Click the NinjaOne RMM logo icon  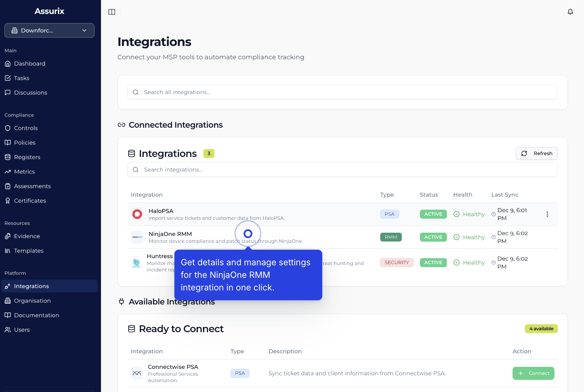click(137, 237)
